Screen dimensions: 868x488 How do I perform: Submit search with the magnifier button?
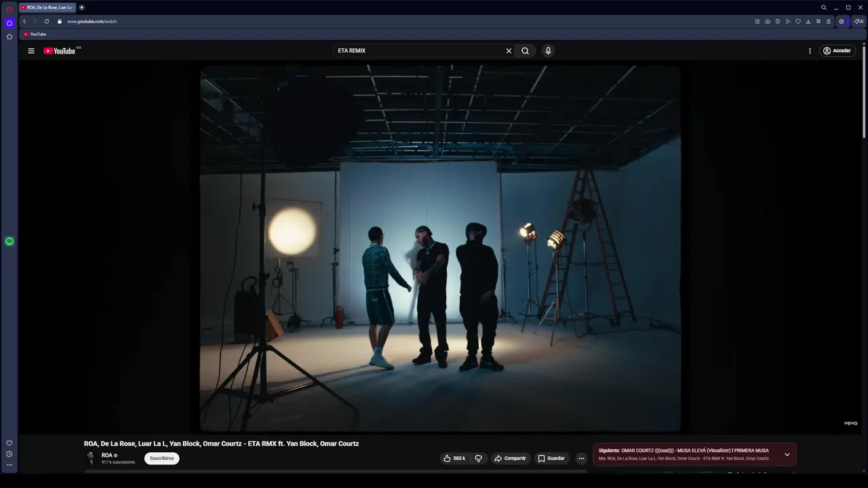coord(525,51)
